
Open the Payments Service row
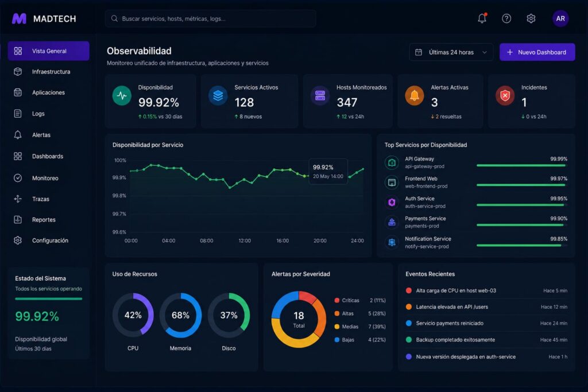tap(475, 222)
